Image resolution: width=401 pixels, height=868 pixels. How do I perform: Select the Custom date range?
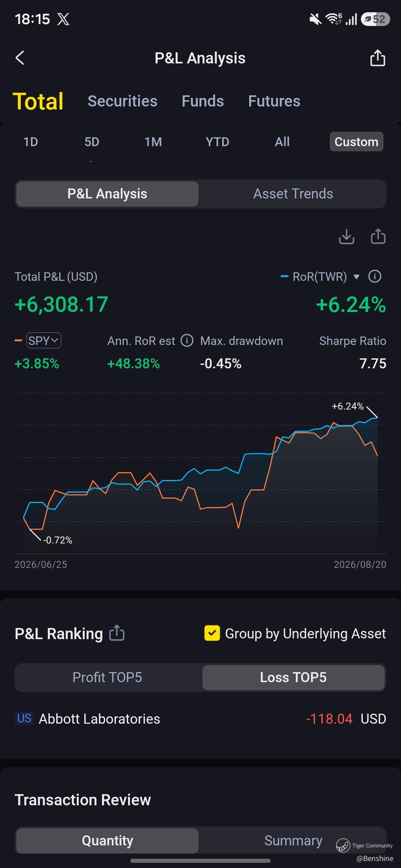pos(356,142)
